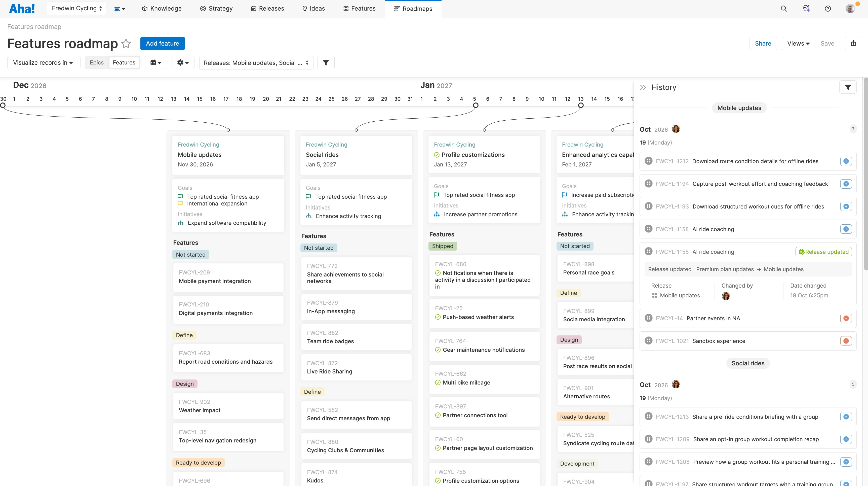Click the Mobile updates history section label
868x486 pixels.
739,108
